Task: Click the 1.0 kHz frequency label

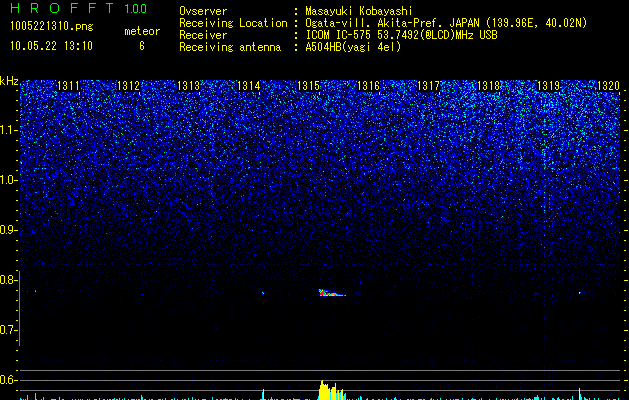Action: click(8, 180)
